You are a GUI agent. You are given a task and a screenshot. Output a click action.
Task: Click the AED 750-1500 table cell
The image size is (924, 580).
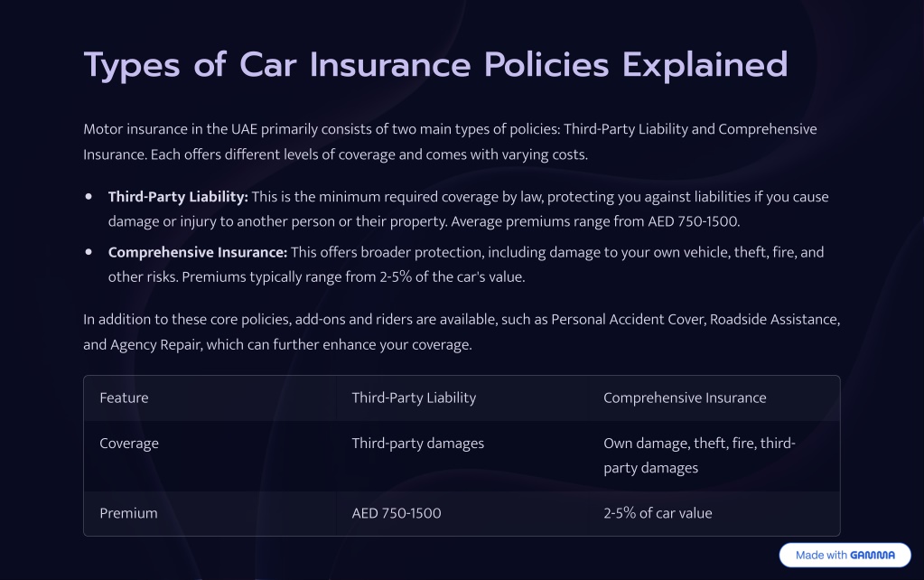[x=462, y=513]
